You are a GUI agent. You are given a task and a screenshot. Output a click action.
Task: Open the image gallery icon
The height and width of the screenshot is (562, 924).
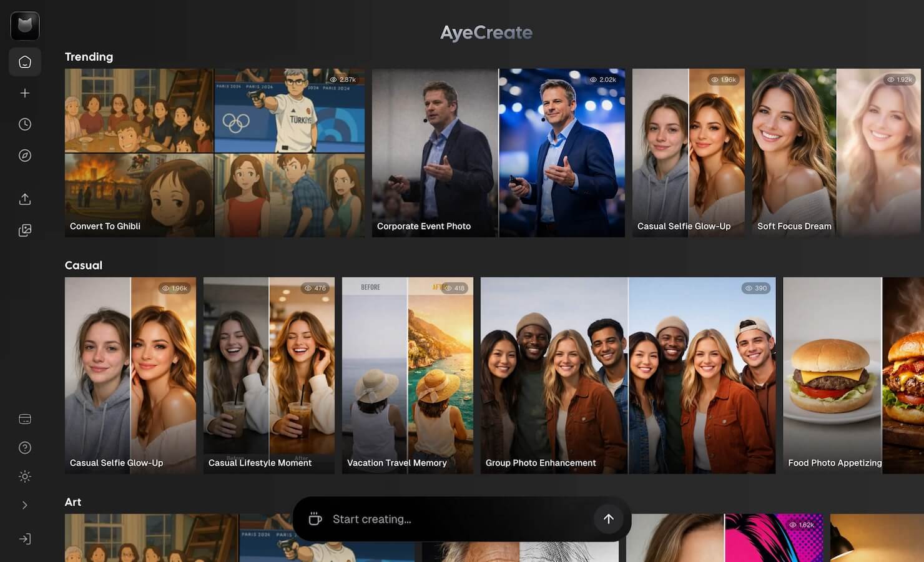pos(24,230)
